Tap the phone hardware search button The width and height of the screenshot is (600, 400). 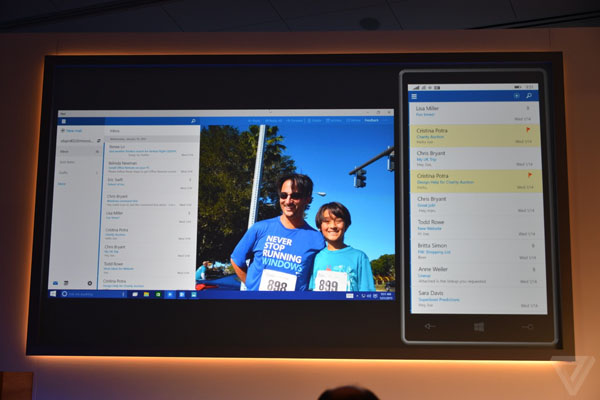tap(528, 327)
